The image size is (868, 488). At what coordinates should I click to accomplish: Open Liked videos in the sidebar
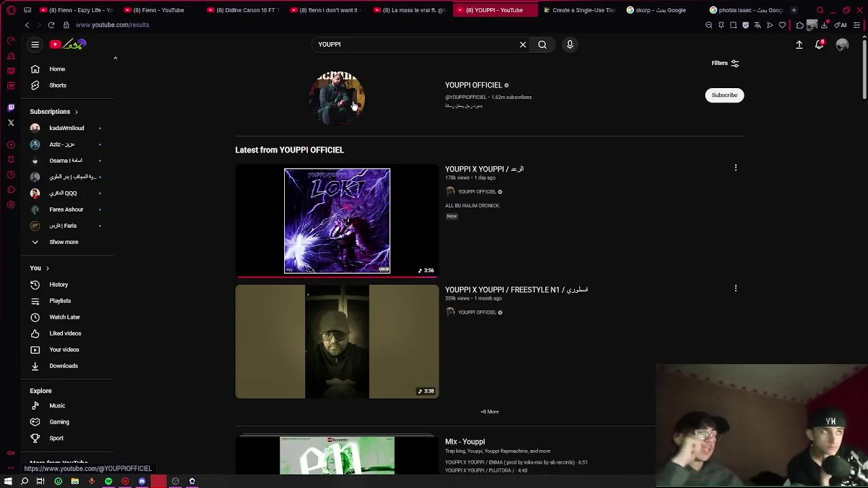[x=67, y=333]
